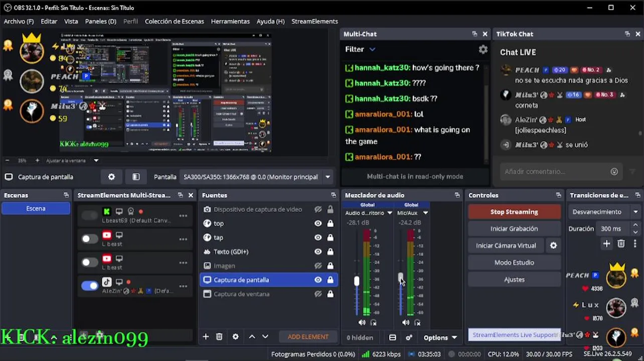644x361 pixels.
Task: Open Editar menu
Action: coord(49,22)
